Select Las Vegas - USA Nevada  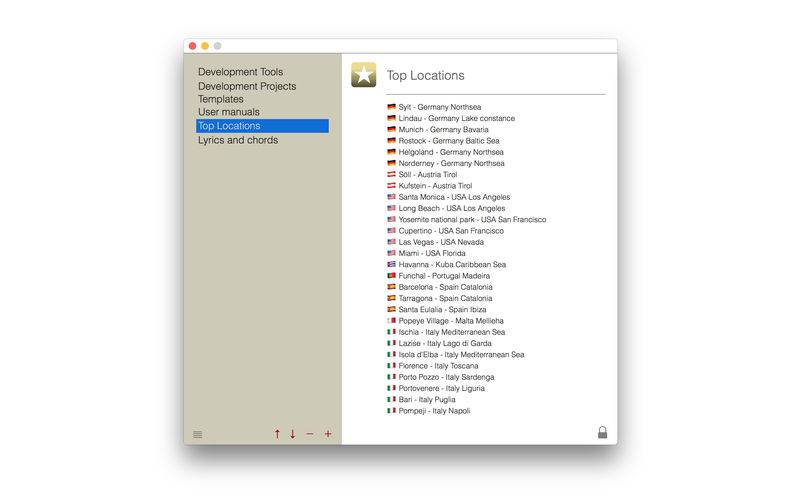click(441, 242)
